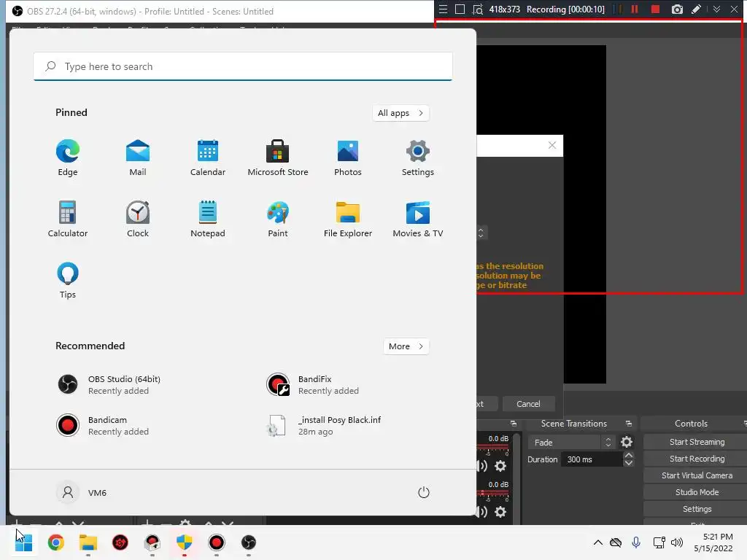The image size is (747, 560).
Task: Launch Calendar from Start menu
Action: [x=208, y=158]
